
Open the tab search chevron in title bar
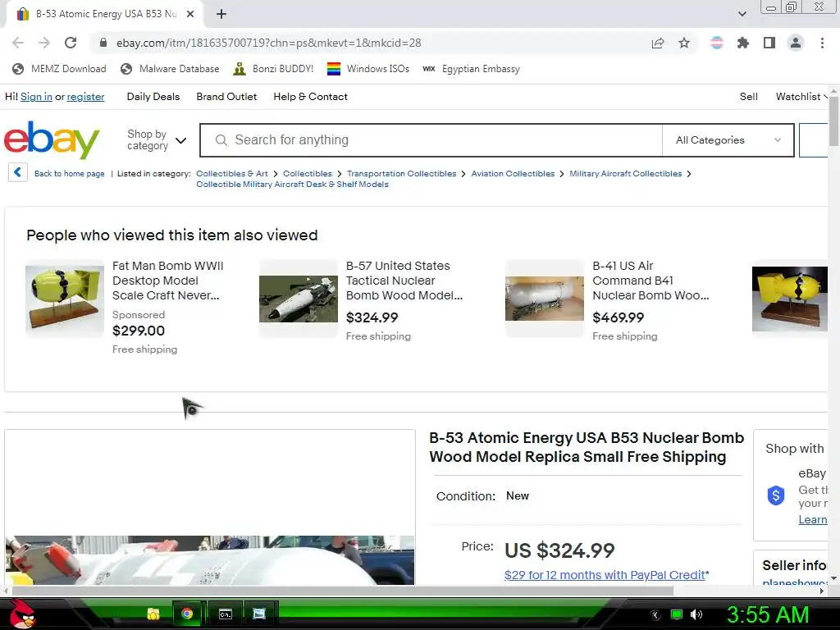click(742, 14)
